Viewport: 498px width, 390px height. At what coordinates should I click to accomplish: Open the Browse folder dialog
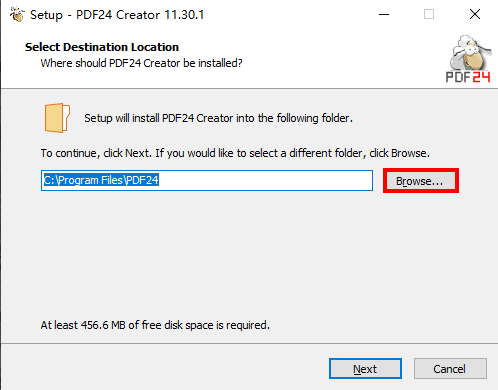[x=421, y=181]
